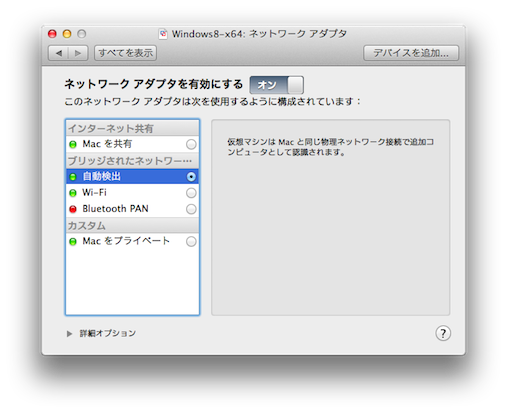Click the red status dot beside Bluetooth PAN
Image resolution: width=507 pixels, height=413 pixels.
73,209
